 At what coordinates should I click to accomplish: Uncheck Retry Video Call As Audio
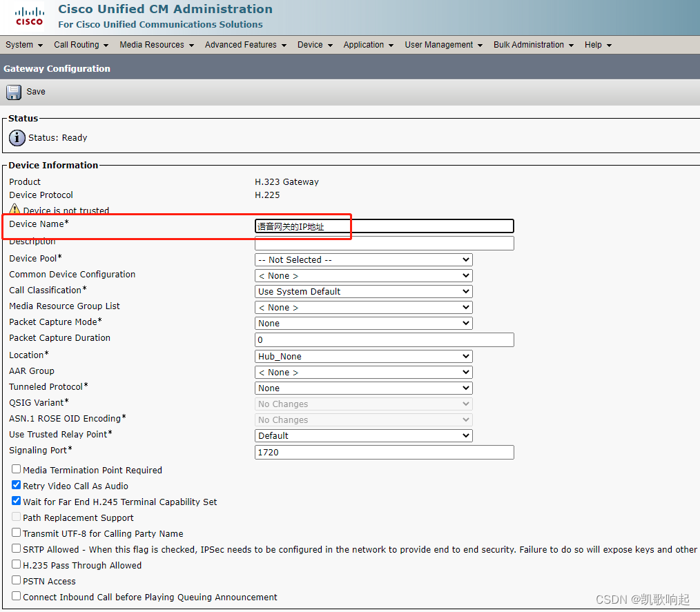coord(16,484)
